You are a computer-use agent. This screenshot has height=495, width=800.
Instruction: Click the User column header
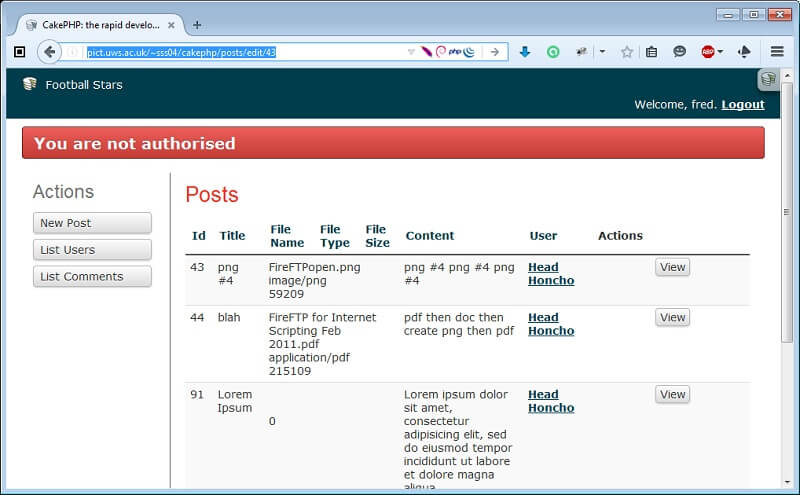click(x=543, y=236)
